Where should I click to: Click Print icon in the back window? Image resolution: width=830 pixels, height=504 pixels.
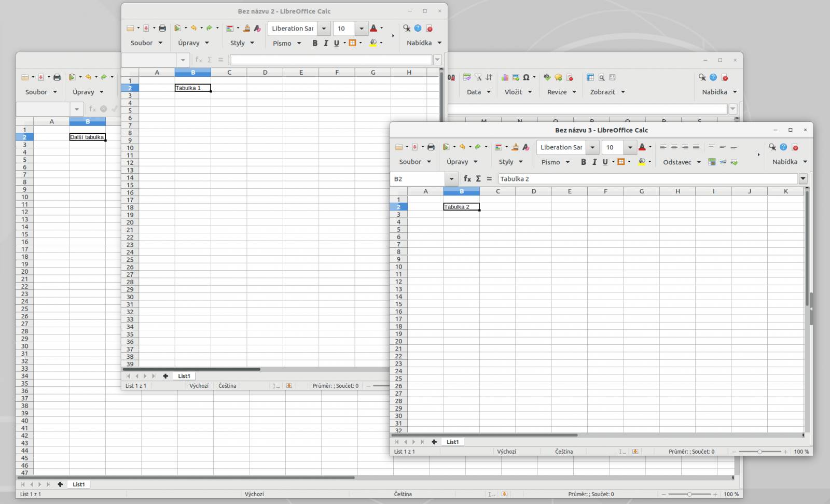coord(57,77)
